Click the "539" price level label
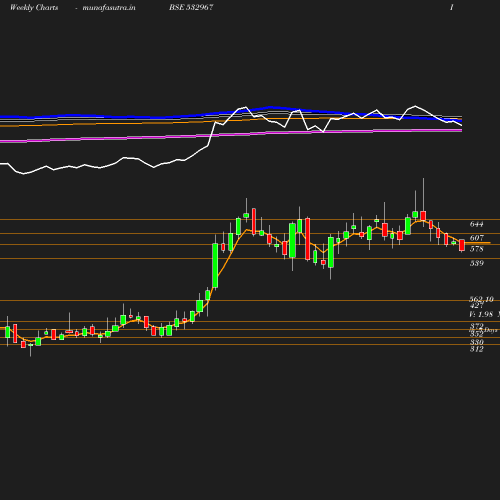The image size is (500, 500). point(477,263)
